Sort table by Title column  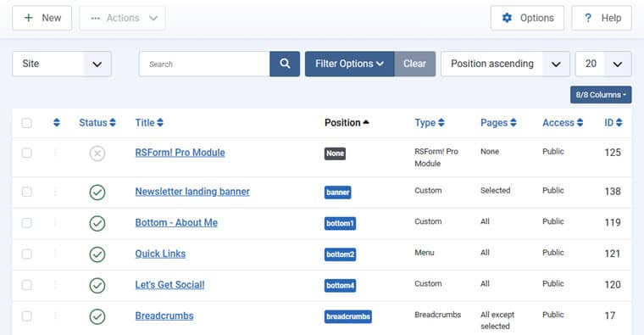coord(149,122)
